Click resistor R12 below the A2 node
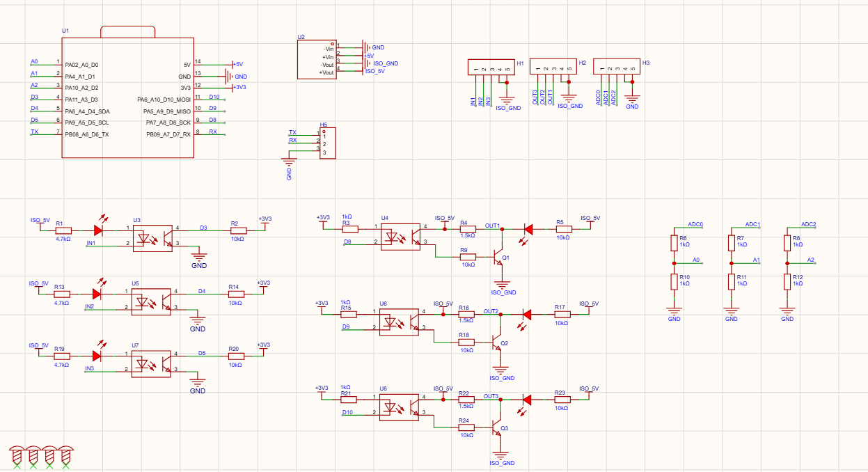 pos(787,281)
